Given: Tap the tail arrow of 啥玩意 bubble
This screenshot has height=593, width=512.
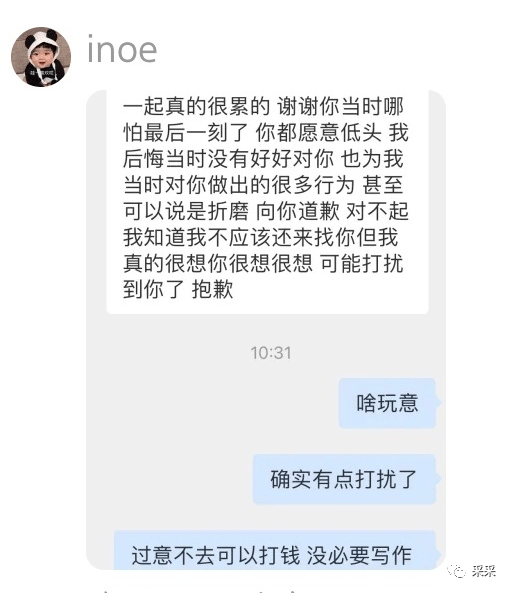Looking at the screenshot, I should point(439,402).
